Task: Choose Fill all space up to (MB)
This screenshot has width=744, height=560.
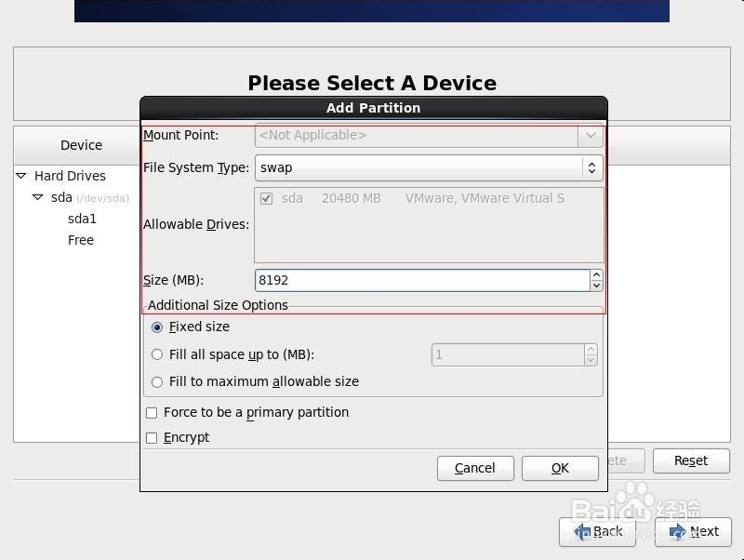Action: tap(157, 354)
